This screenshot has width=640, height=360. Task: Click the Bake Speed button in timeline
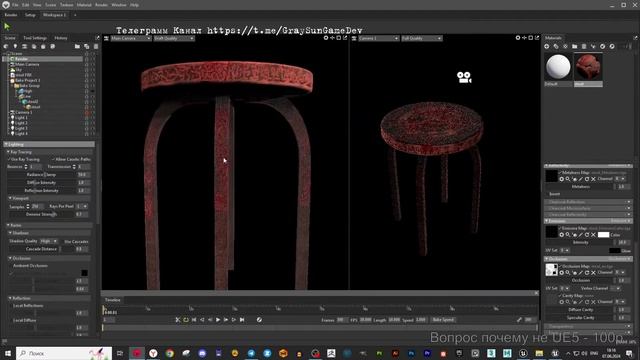click(x=443, y=320)
